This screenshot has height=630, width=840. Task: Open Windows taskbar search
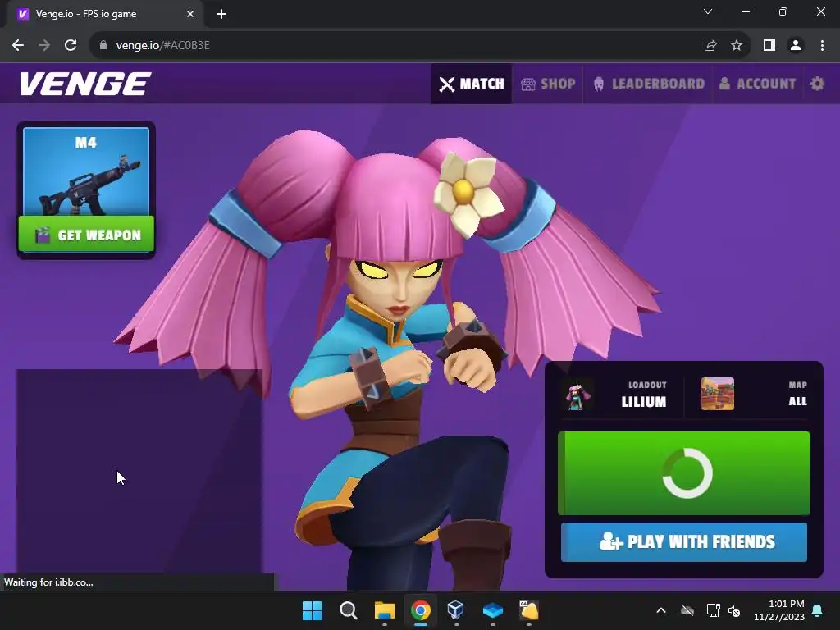[x=348, y=610]
